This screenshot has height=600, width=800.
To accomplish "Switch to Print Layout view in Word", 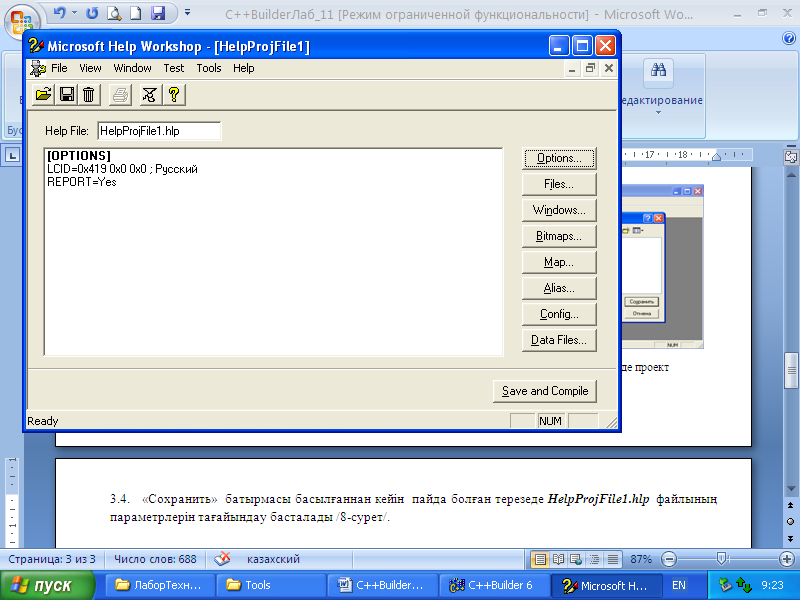I will 540,560.
